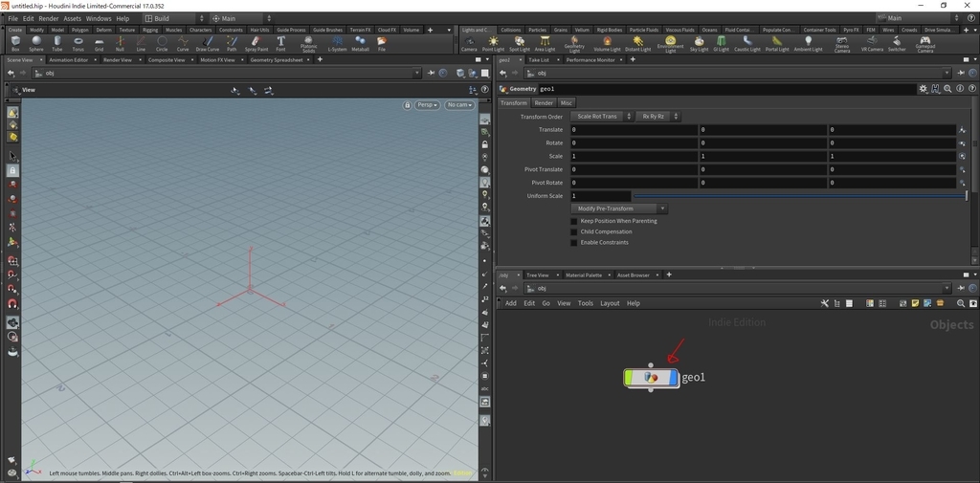Switch to Render parameter tab

pos(544,103)
